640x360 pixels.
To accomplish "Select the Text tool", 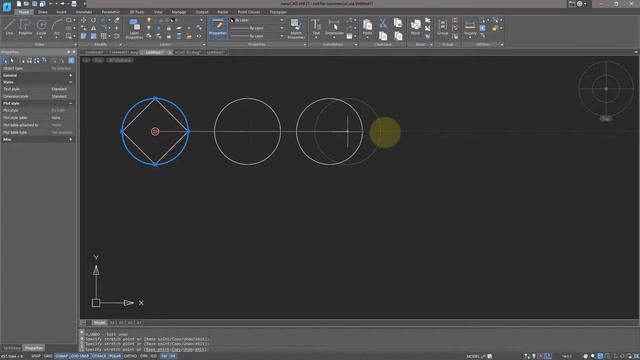I will [x=316, y=28].
